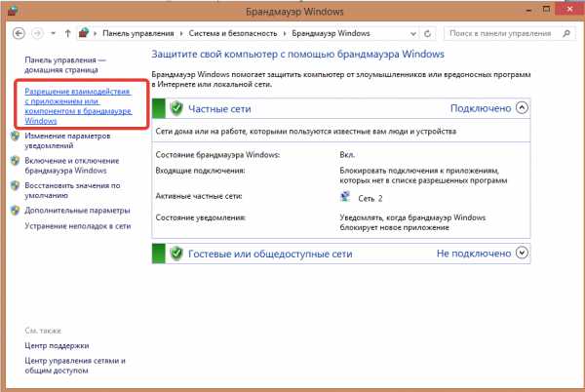585x392 pixels.
Task: Click 'Не подключено' status text
Action: click(x=474, y=254)
